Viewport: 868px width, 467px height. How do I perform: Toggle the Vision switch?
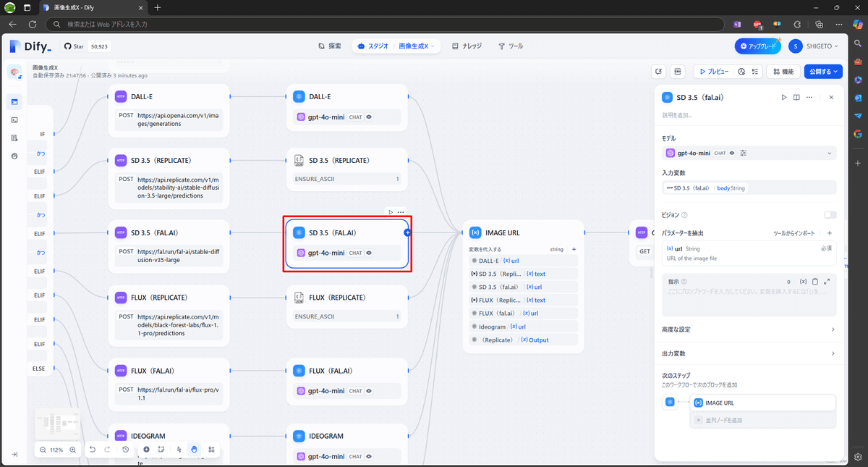click(830, 215)
